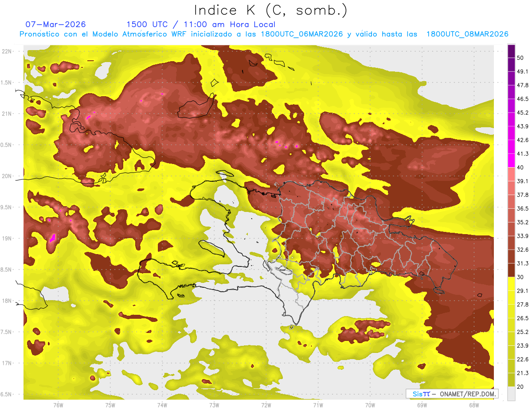Click the "Indice K (C, somb.)" map title
532x411 pixels.
(270, 10)
